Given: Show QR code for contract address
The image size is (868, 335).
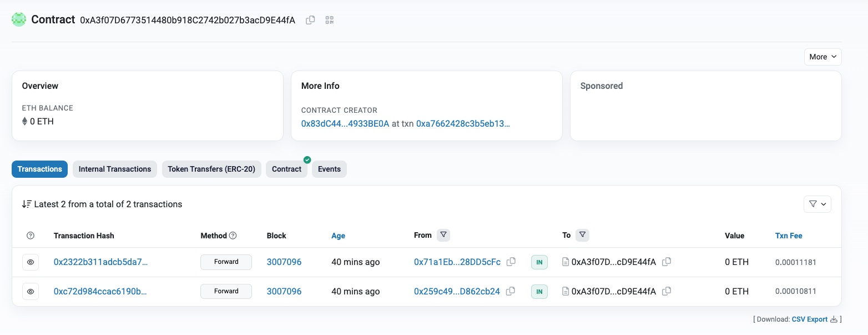Looking at the screenshot, I should tap(330, 20).
